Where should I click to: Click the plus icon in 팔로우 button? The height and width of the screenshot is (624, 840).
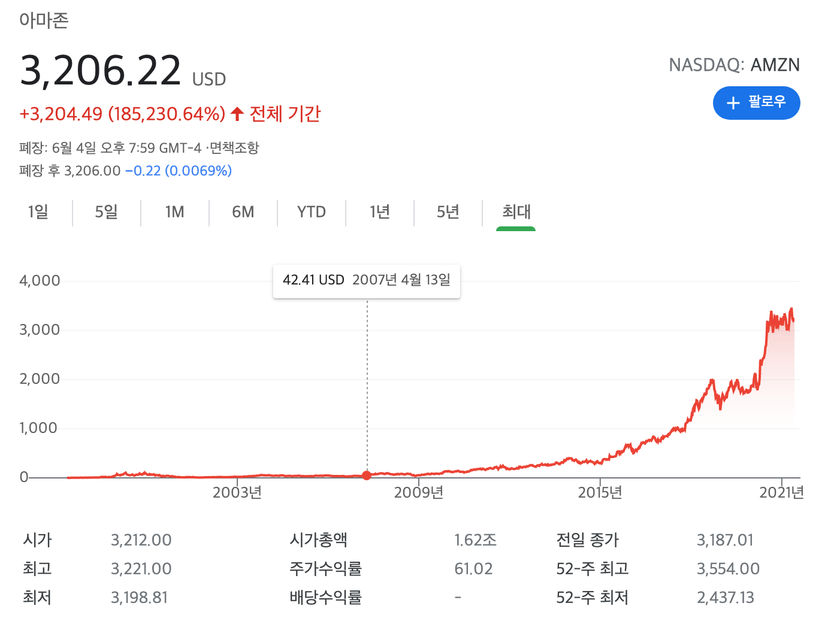733,103
